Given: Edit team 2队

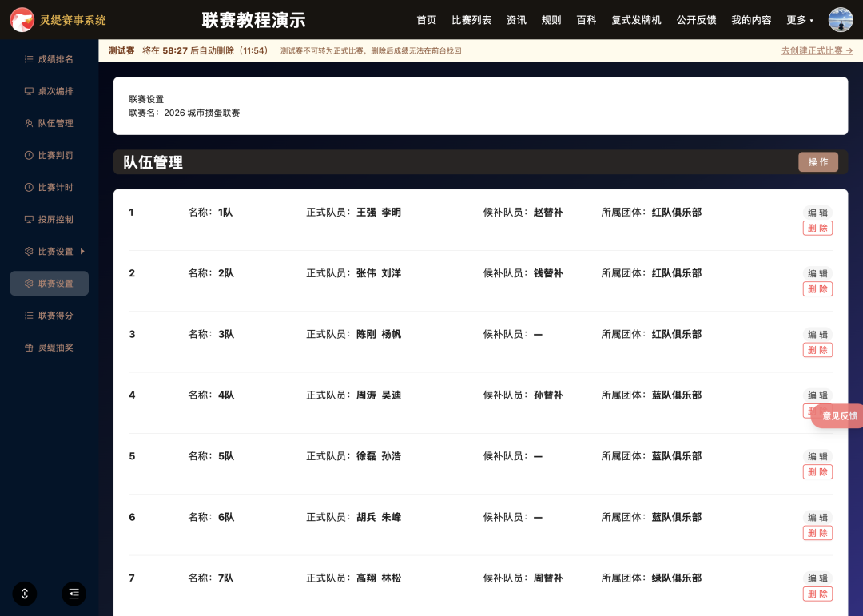Looking at the screenshot, I should pos(818,273).
